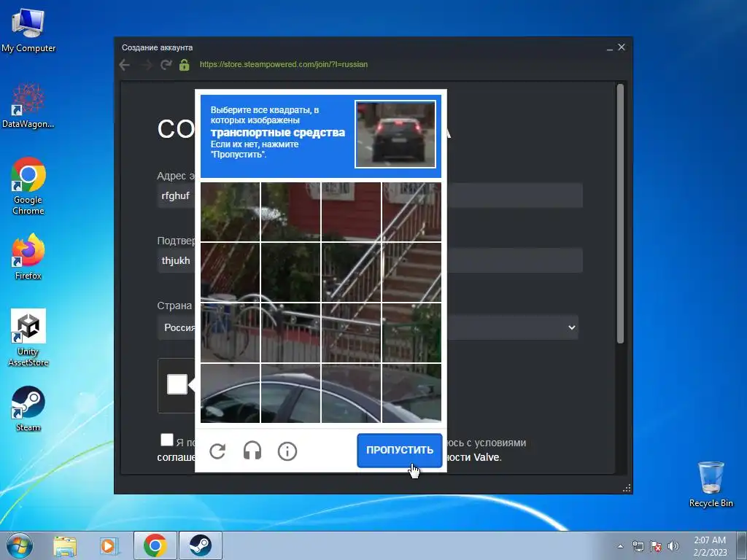Reload the Steam join page
Screen dimensions: 747x560
point(166,65)
